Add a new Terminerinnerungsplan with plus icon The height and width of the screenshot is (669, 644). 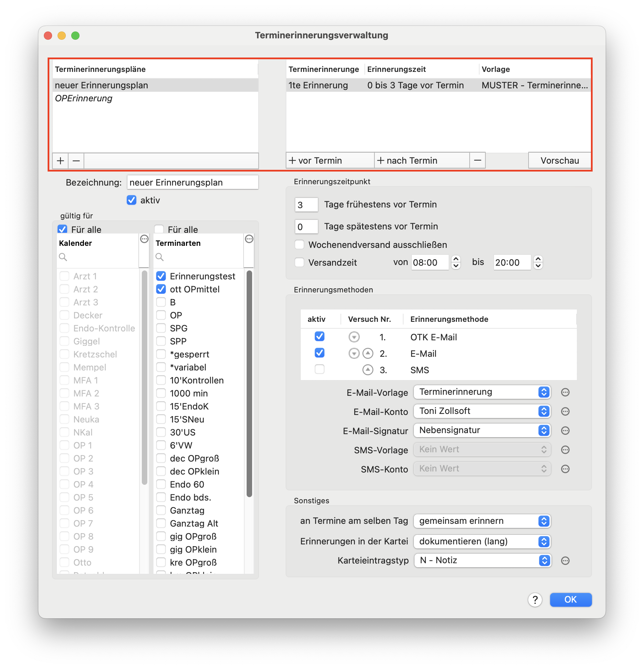click(x=61, y=161)
